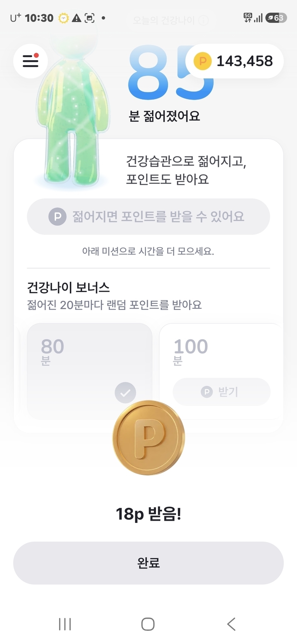Tap the large 85 minutes number
Image resolution: width=297 pixels, height=644 pixels.
171,73
